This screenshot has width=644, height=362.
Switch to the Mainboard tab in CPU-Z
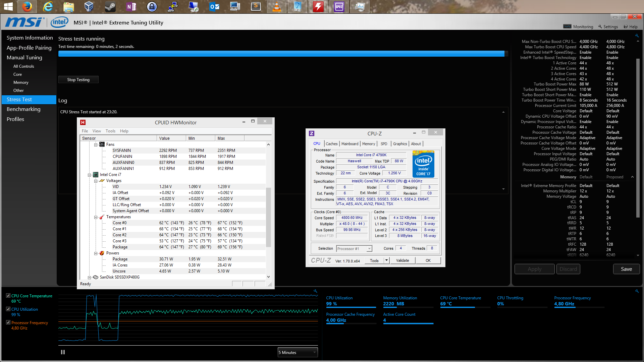point(350,144)
